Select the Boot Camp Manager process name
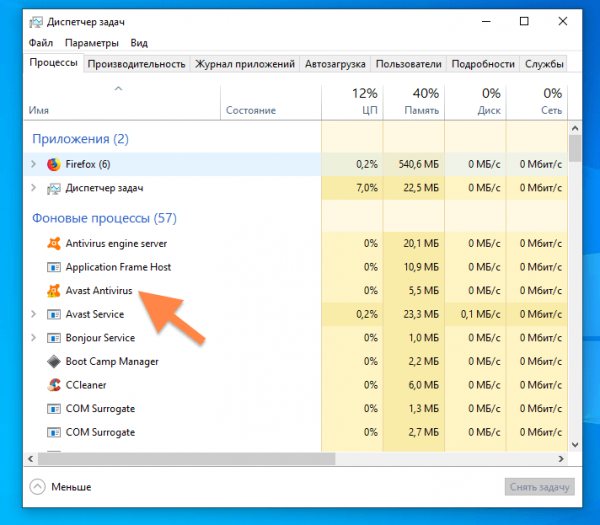Screen dimensions: 600x525 [112, 362]
